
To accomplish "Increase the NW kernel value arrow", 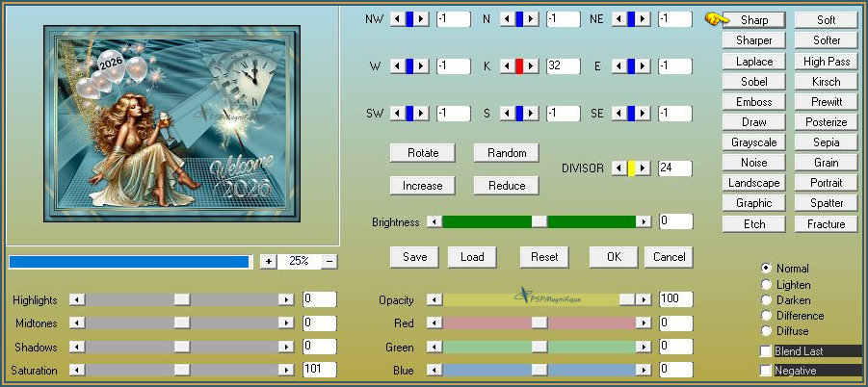I will coord(421,19).
